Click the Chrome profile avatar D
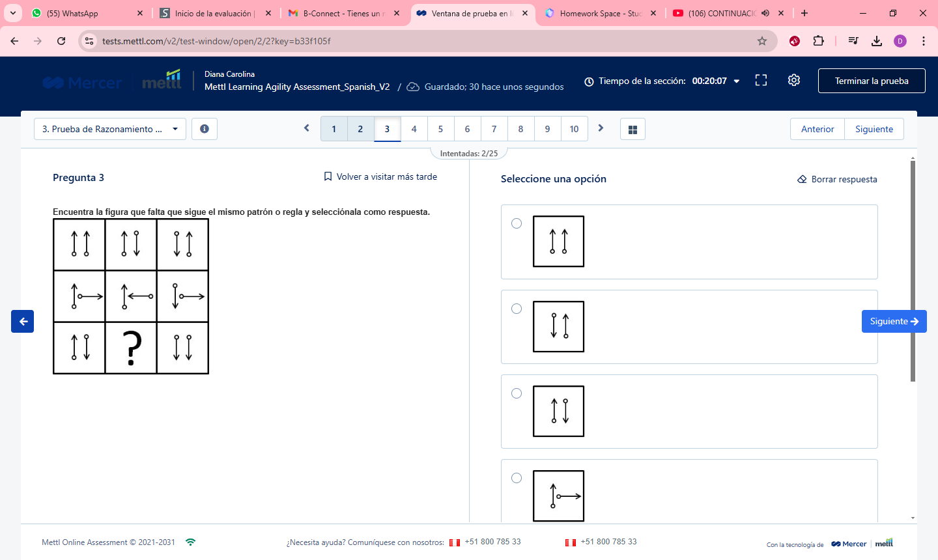This screenshot has height=560, width=938. [x=900, y=41]
